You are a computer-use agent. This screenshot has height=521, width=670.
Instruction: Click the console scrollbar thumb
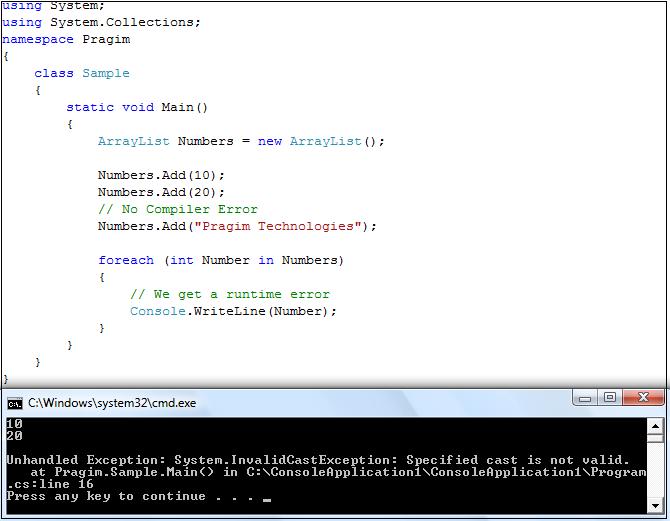[x=655, y=437]
